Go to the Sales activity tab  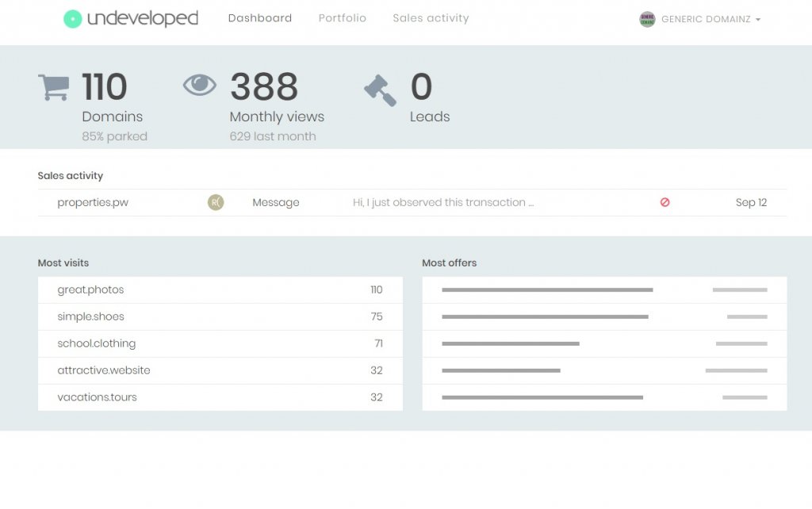coord(431,18)
